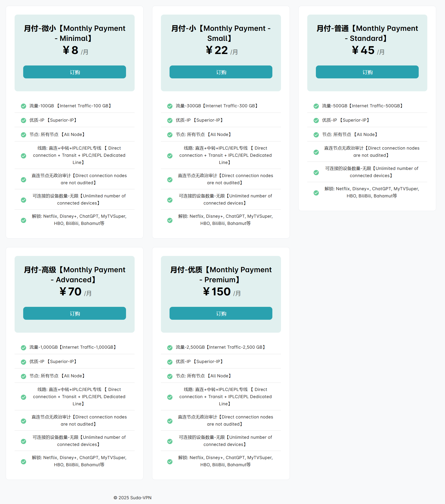Click check icon next to Standard plan Superior-IP
The height and width of the screenshot is (504, 445).
coord(316,120)
